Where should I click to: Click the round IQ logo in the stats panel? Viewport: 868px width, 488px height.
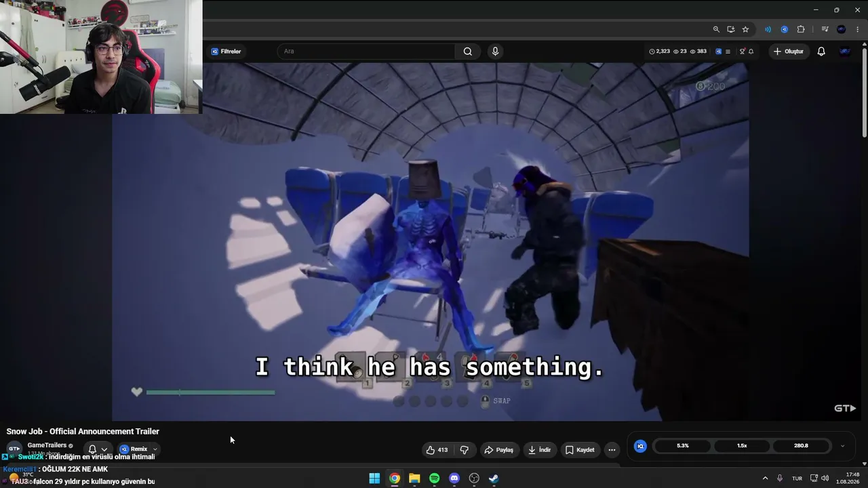point(640,446)
